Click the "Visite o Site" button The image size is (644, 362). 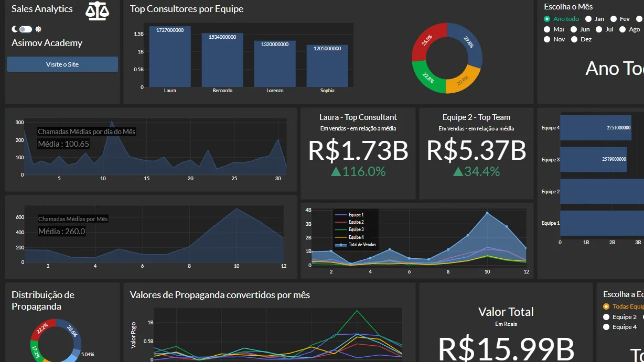[x=62, y=64]
